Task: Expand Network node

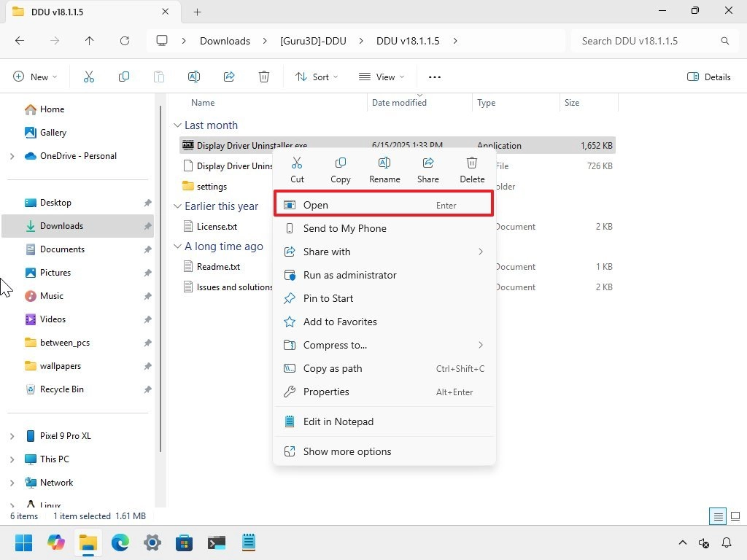Action: pos(12,483)
